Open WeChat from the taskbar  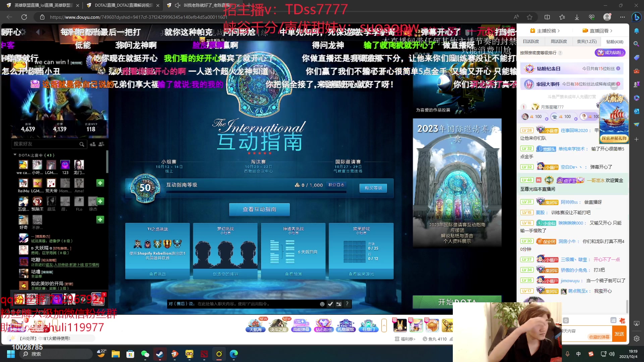(145, 354)
